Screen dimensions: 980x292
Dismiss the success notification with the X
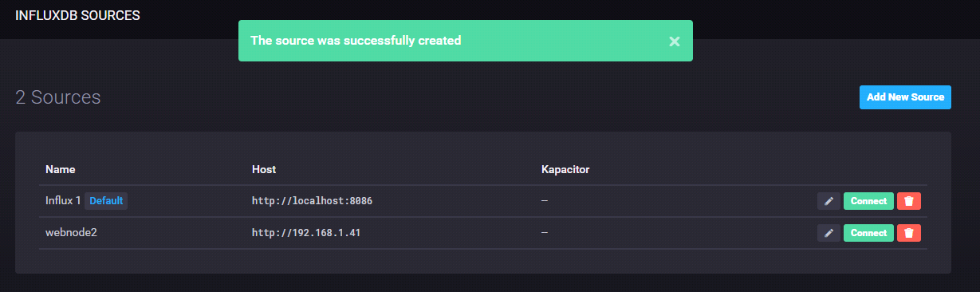click(675, 41)
